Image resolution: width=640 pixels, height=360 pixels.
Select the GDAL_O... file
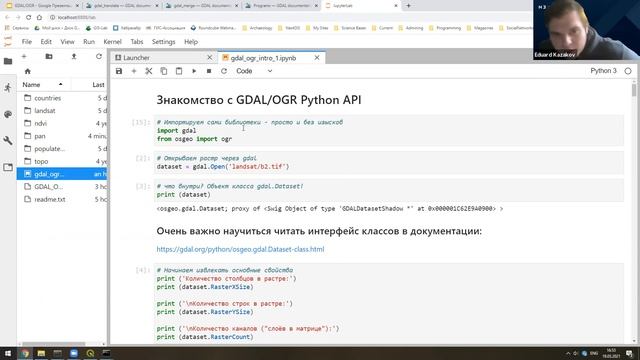coord(62,187)
